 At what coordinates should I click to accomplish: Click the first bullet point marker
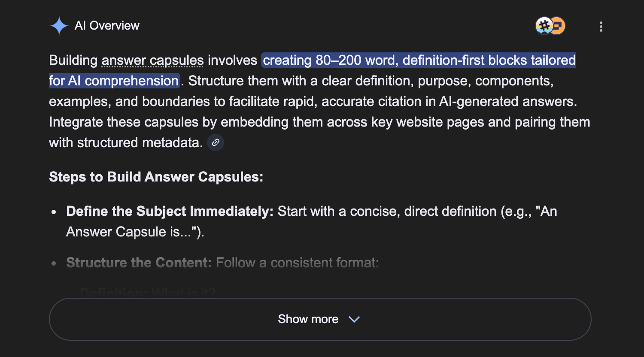pos(54,212)
